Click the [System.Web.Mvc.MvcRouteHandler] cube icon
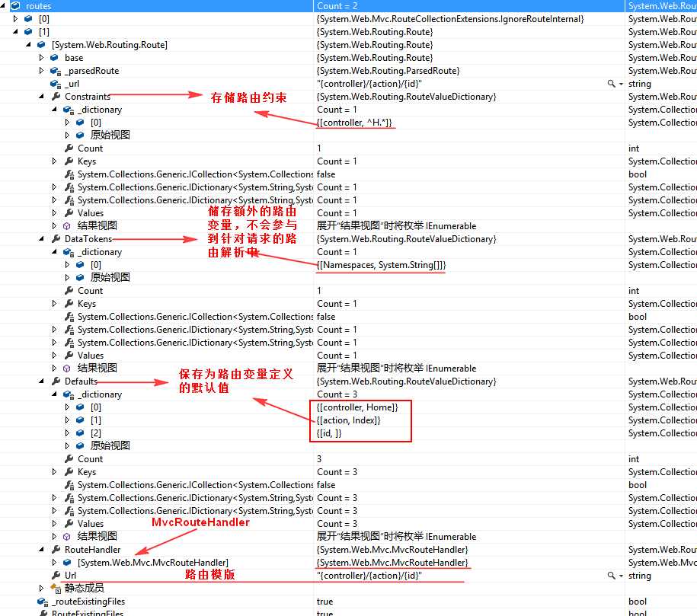 67,562
